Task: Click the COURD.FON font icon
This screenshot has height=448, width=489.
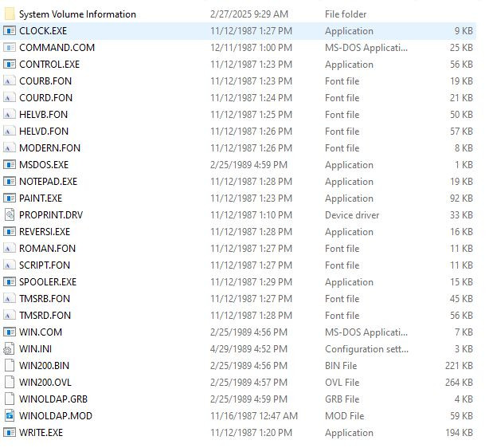Action: (x=9, y=98)
